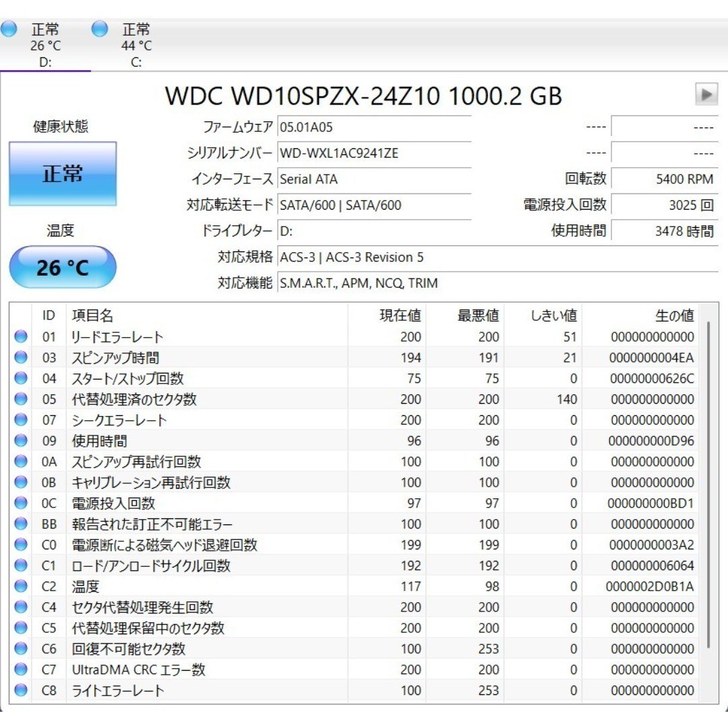
Task: Click the status icon for row C1
Action: 21,565
